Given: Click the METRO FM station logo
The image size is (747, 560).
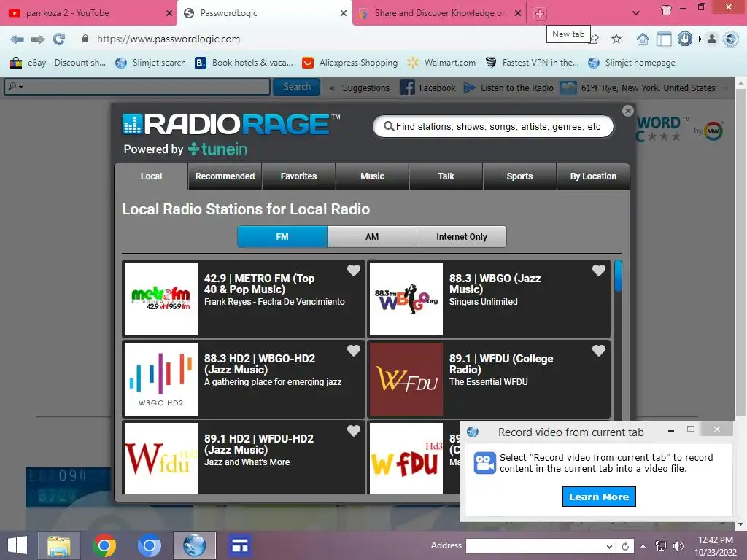Looking at the screenshot, I should point(161,299).
